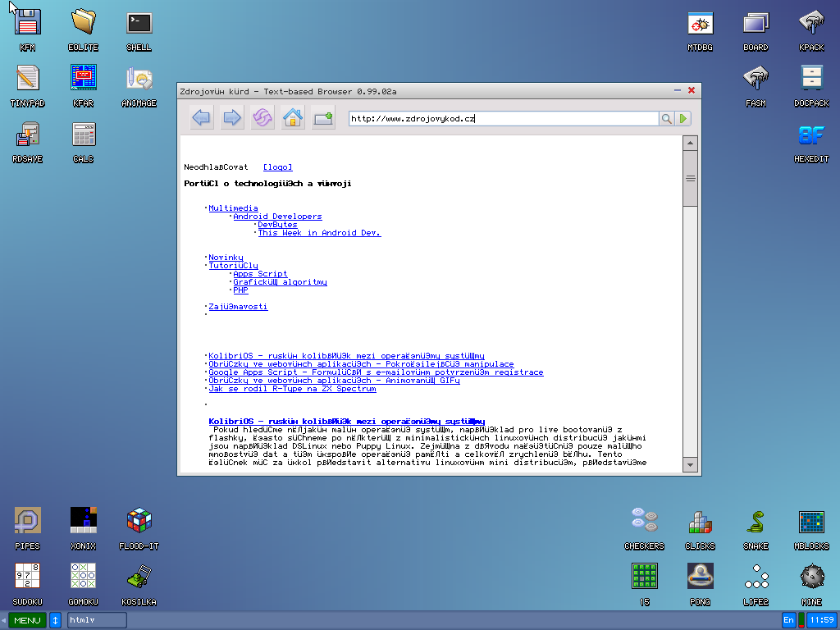
Task: Launch the CLICKS game
Action: 701,529
